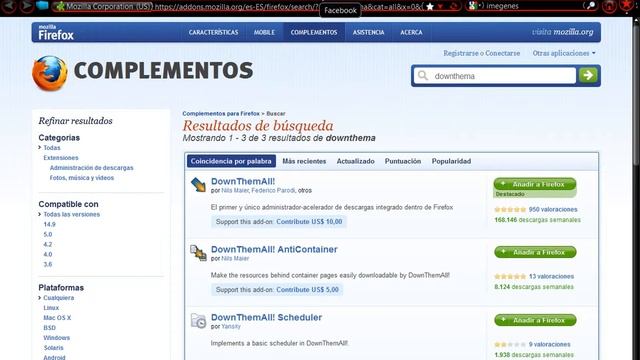Click the reload icon in the address bar
The width and height of the screenshot is (640, 360).
[x=453, y=7]
